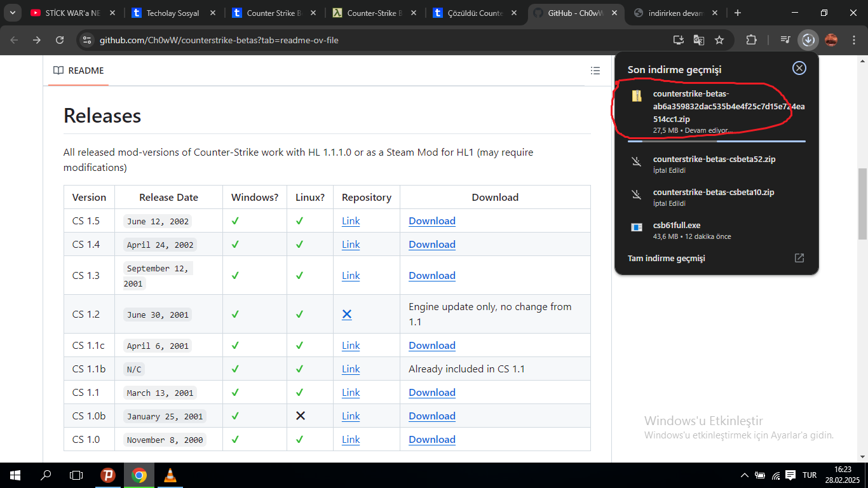Download CS 1.1
This screenshot has height=488, width=868.
[x=432, y=393]
